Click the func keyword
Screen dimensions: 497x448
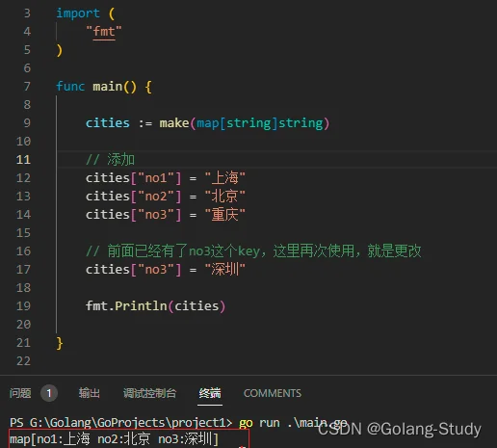[70, 87]
